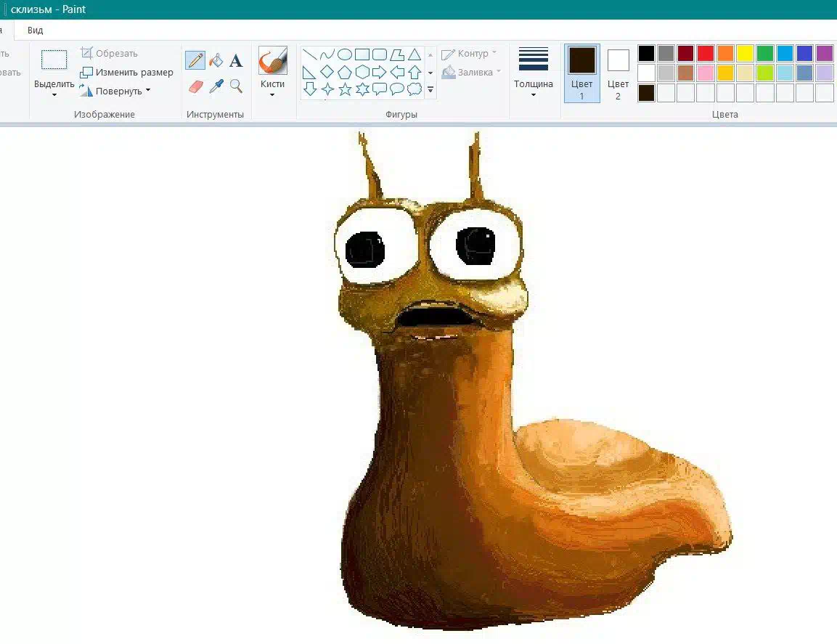Open the Выделить selection dropdown

click(x=54, y=89)
